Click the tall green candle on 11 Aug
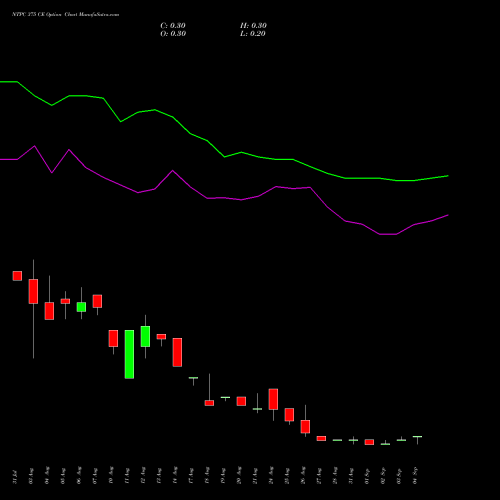Screen dimensions: 500x500 click(129, 354)
